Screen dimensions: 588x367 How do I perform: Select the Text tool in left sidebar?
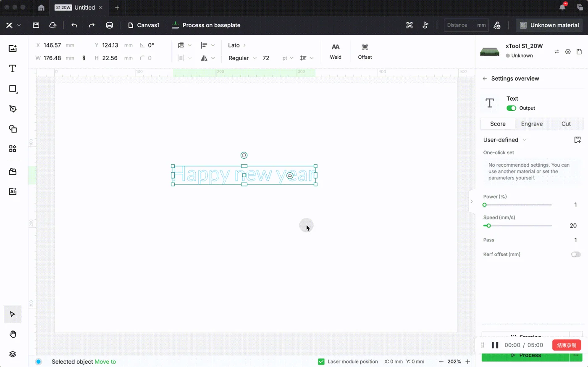[x=13, y=68]
